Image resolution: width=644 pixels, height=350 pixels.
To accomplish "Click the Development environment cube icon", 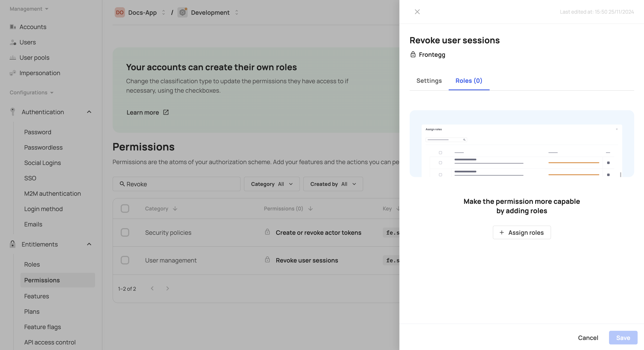I will click(x=183, y=12).
